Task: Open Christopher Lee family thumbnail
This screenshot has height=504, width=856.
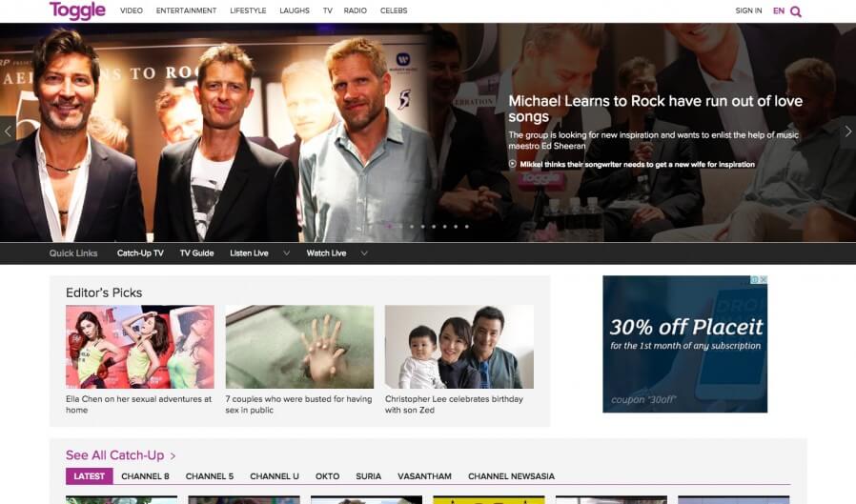Action: coord(459,347)
